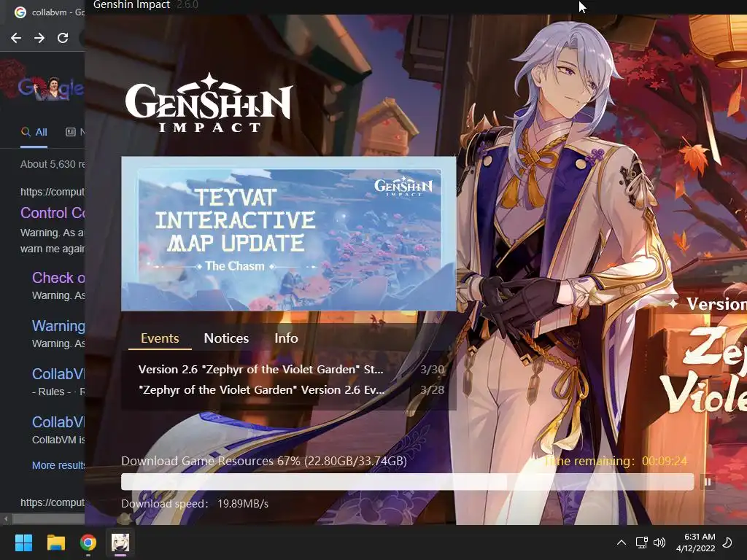Open the clock showing 6:31 AM
This screenshot has height=560, width=747.
click(x=695, y=542)
